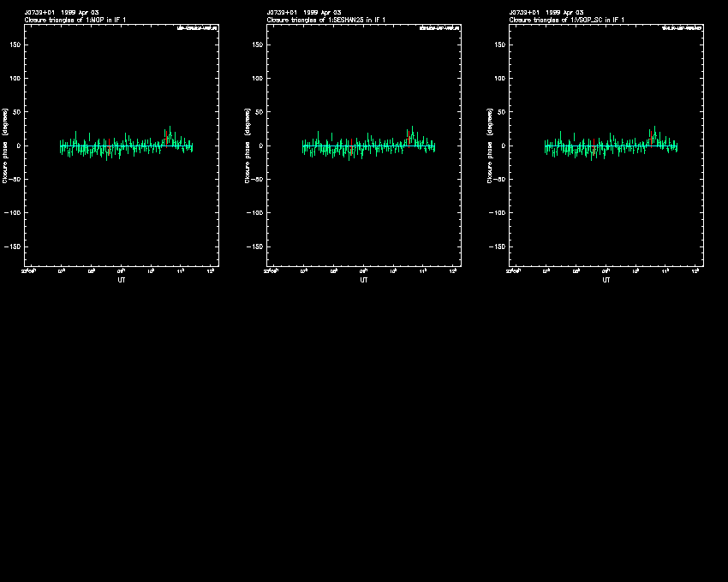Click the -150 tick label on the VSOP_SC plot

click(498, 246)
